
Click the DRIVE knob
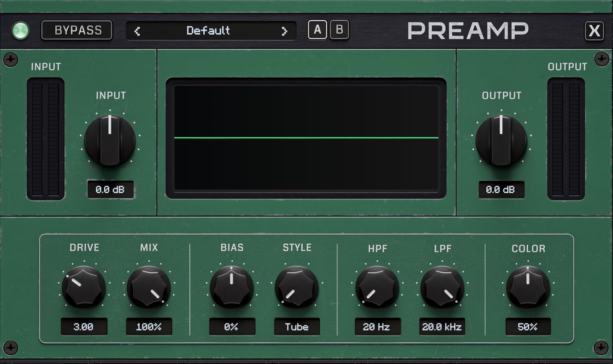tap(84, 287)
